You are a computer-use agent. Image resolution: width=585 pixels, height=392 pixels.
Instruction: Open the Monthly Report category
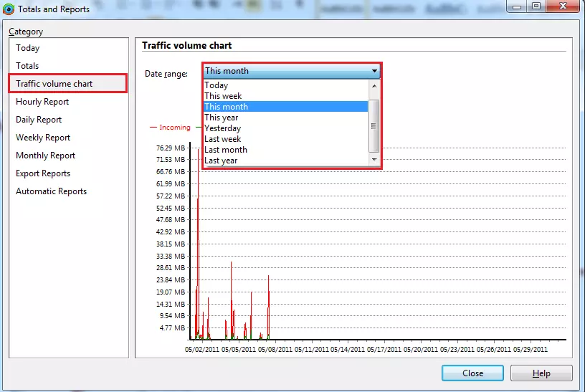pyautogui.click(x=45, y=156)
